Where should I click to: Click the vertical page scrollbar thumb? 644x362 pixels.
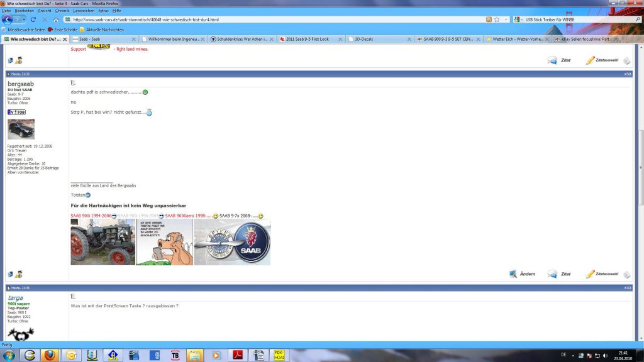click(x=641, y=167)
